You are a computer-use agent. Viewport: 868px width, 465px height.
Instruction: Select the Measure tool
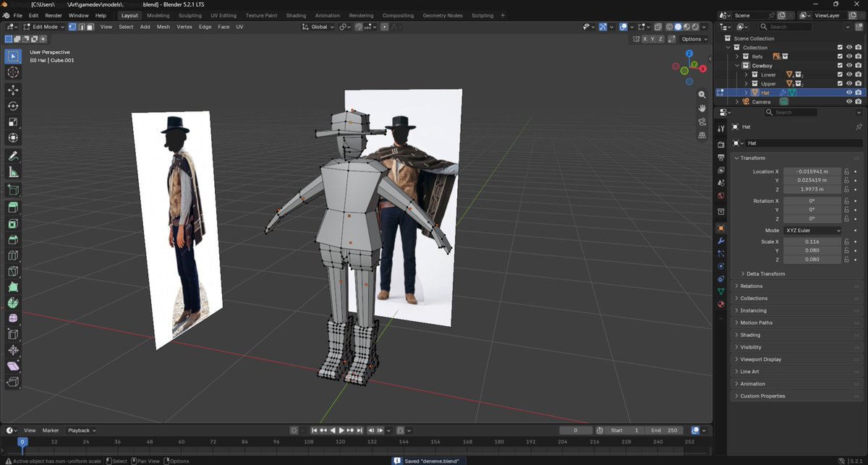(13, 173)
